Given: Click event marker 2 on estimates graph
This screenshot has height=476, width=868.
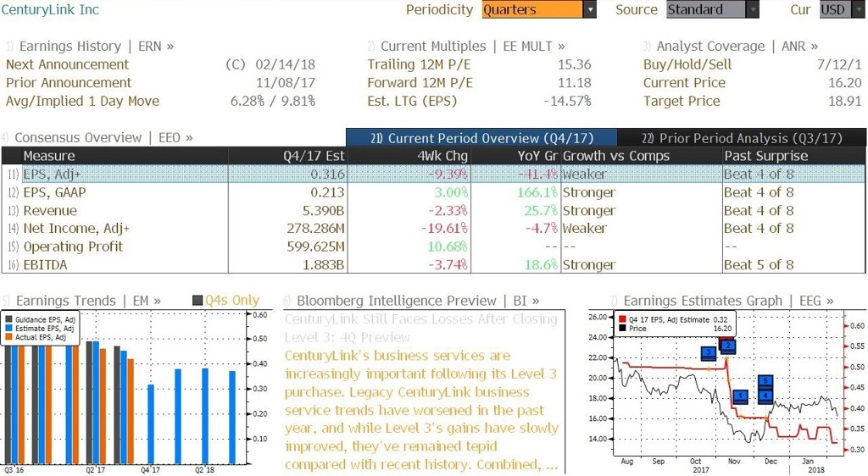Looking at the screenshot, I should coord(727,346).
